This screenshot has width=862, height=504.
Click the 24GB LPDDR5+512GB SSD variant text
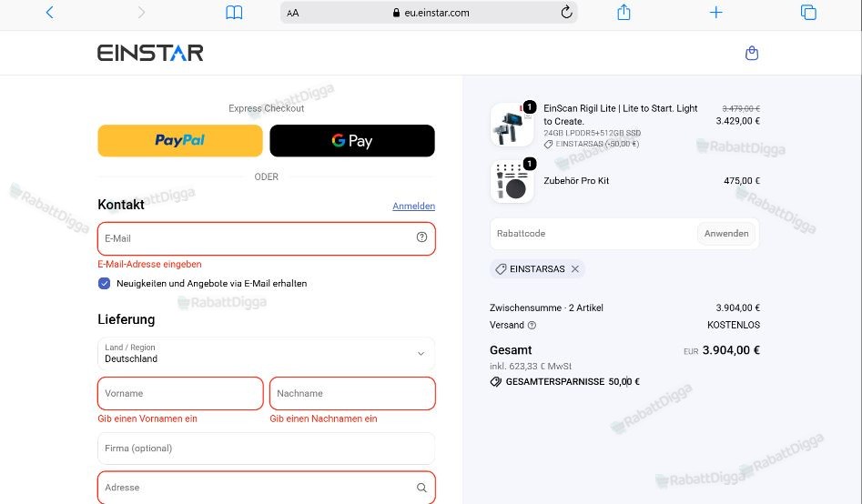592,133
